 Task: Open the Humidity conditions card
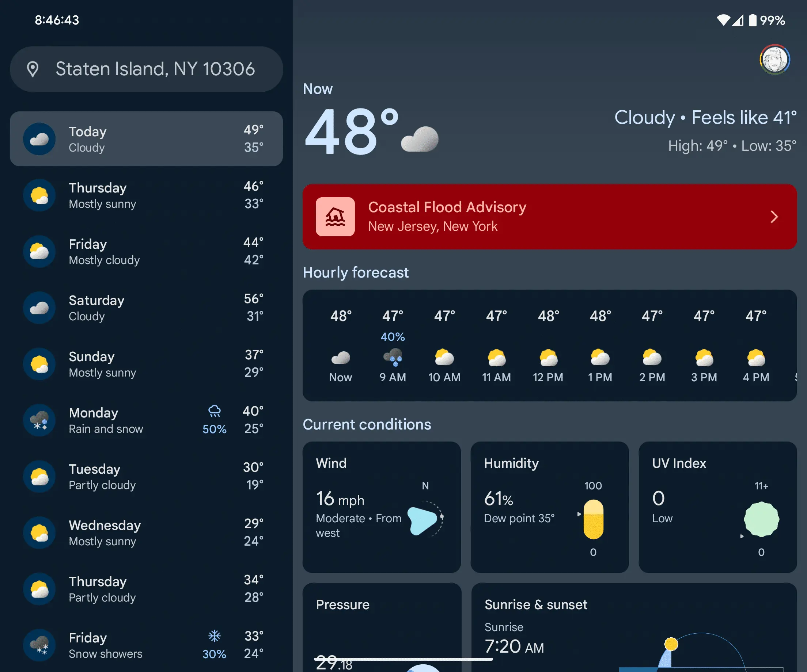pyautogui.click(x=550, y=507)
